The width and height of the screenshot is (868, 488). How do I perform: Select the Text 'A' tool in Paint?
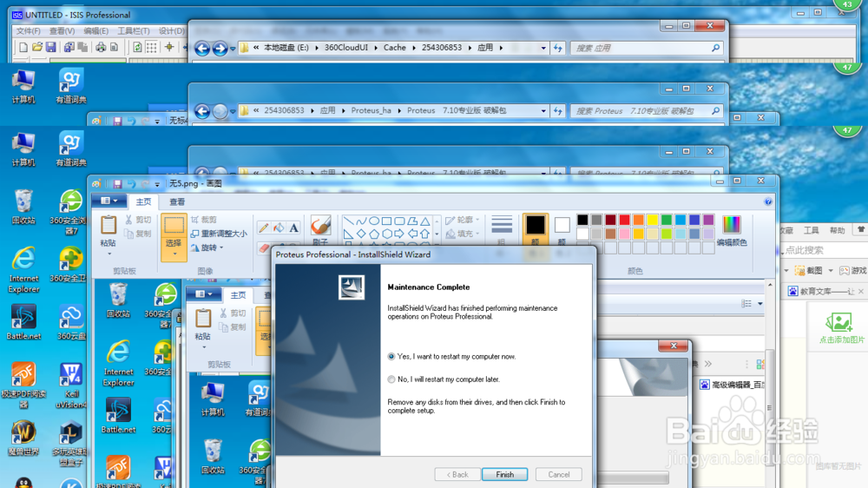click(294, 228)
